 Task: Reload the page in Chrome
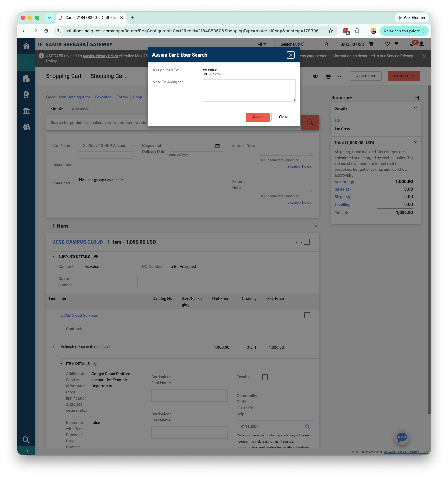pyautogui.click(x=46, y=31)
